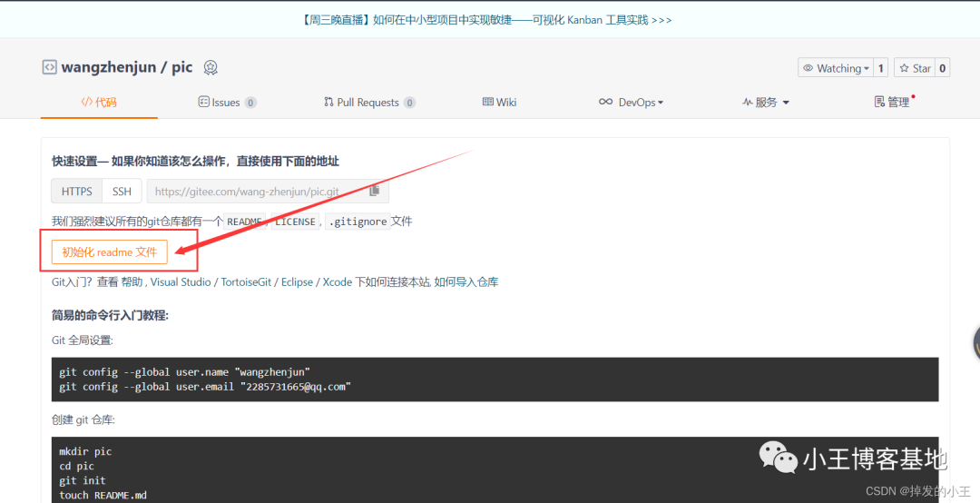
Task: Select the SSH protocol option
Action: (x=122, y=192)
